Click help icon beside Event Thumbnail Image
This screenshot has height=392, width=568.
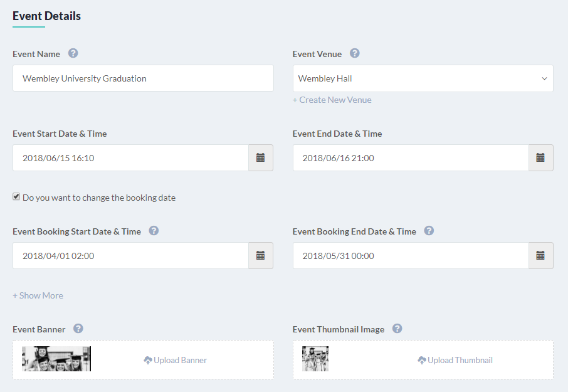click(397, 329)
